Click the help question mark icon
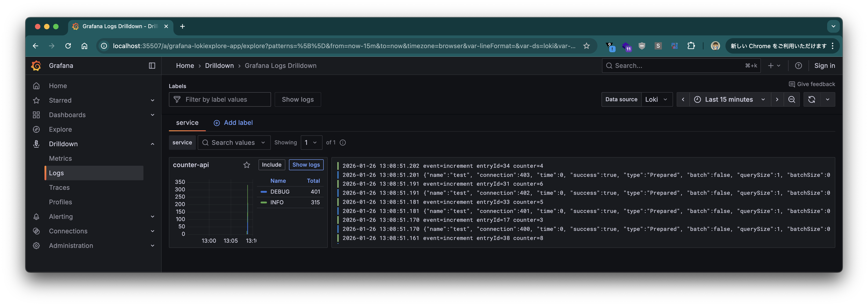This screenshot has height=306, width=868. [798, 66]
